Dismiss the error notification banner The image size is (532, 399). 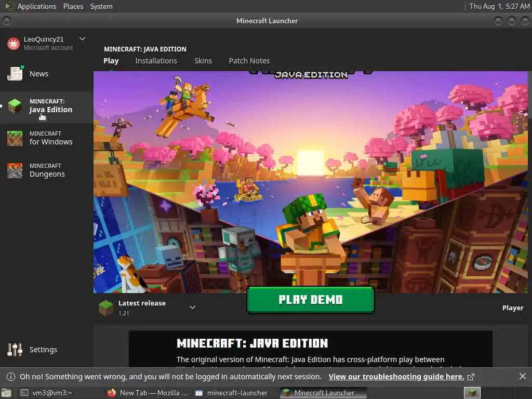coord(523,376)
